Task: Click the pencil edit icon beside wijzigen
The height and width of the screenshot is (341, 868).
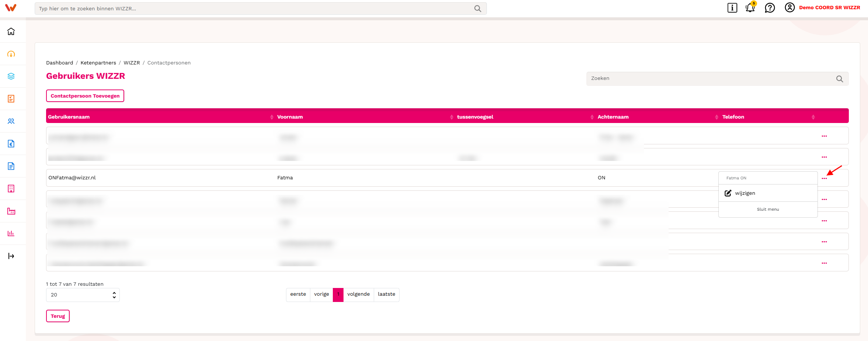Action: (x=728, y=193)
